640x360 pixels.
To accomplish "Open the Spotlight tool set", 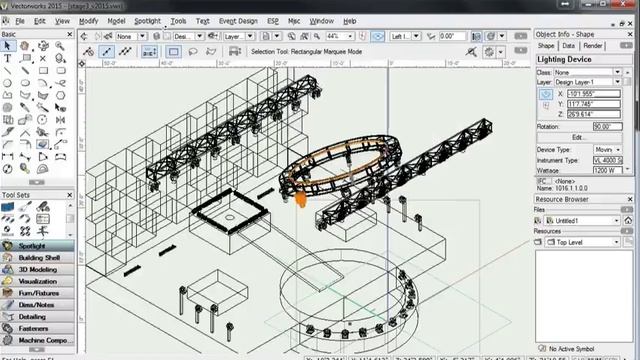I will pyautogui.click(x=38, y=246).
